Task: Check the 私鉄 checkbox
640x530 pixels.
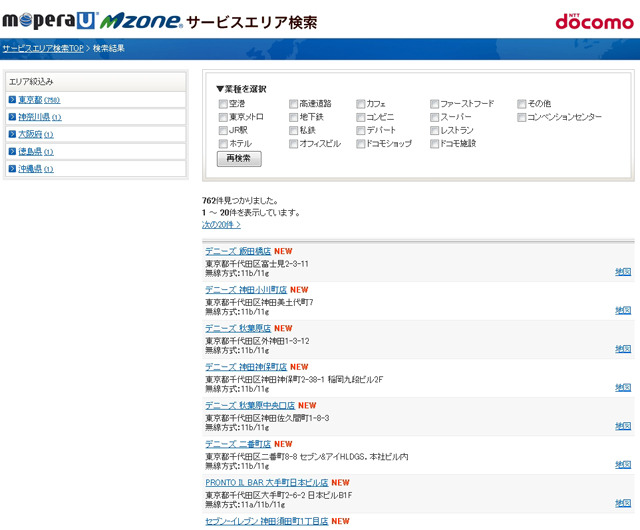Action: click(x=293, y=130)
